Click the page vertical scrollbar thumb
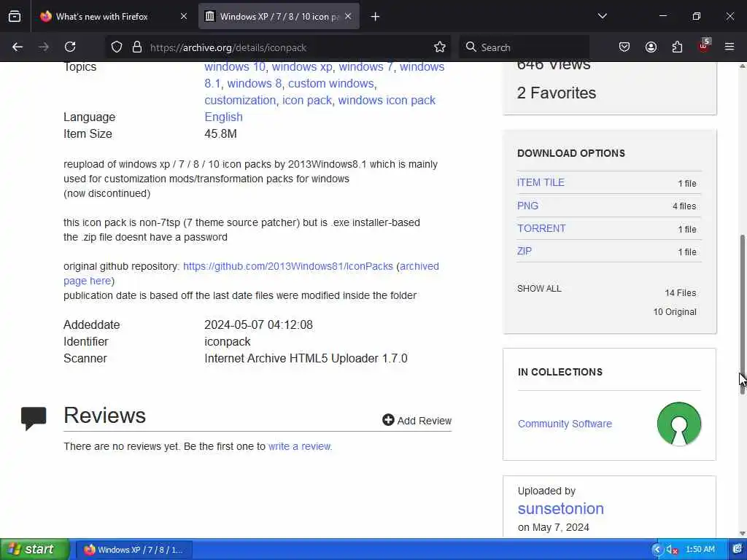This screenshot has width=747, height=560. [x=742, y=314]
